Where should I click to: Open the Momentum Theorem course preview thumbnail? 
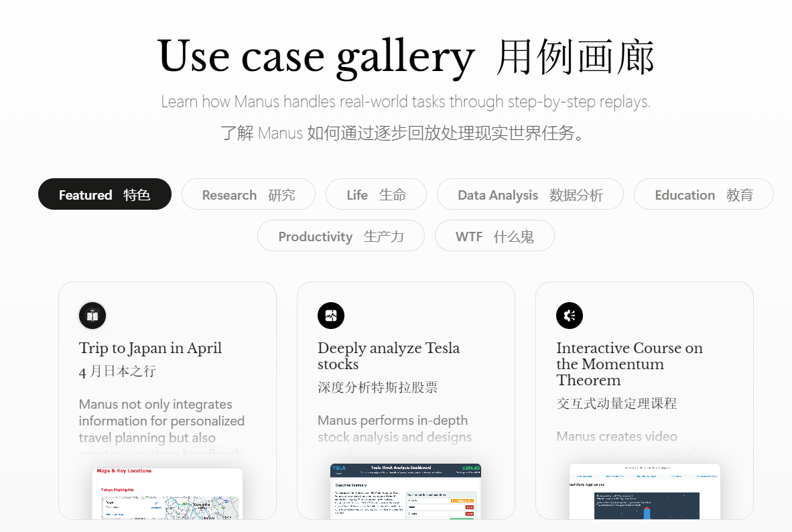click(645, 492)
